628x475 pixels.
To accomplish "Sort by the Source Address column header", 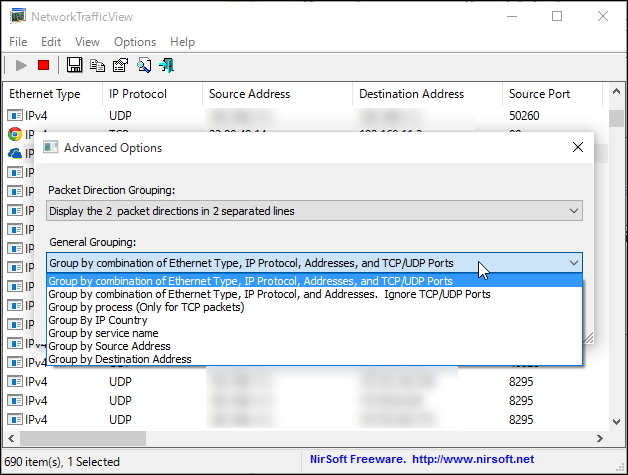I will (278, 94).
